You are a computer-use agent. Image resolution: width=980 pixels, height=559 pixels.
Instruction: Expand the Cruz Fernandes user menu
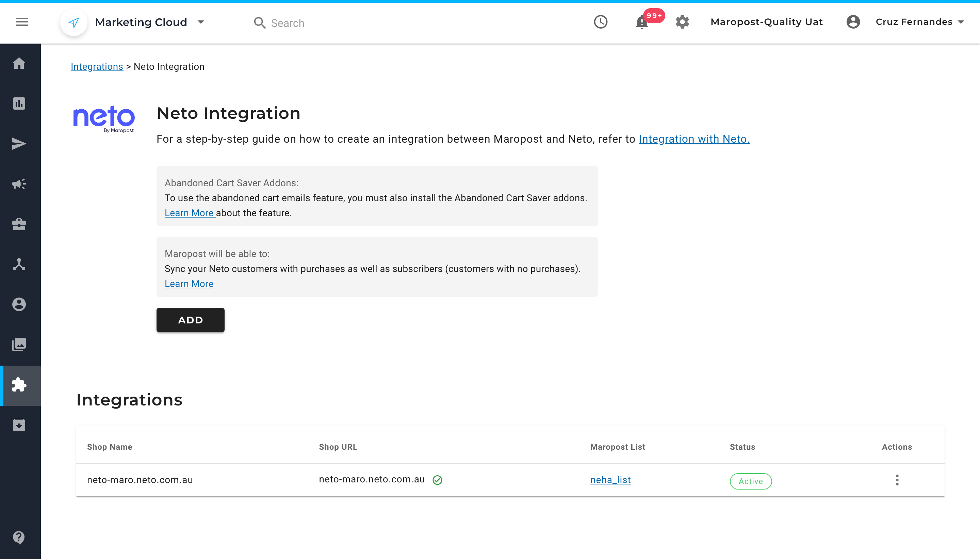tap(919, 22)
